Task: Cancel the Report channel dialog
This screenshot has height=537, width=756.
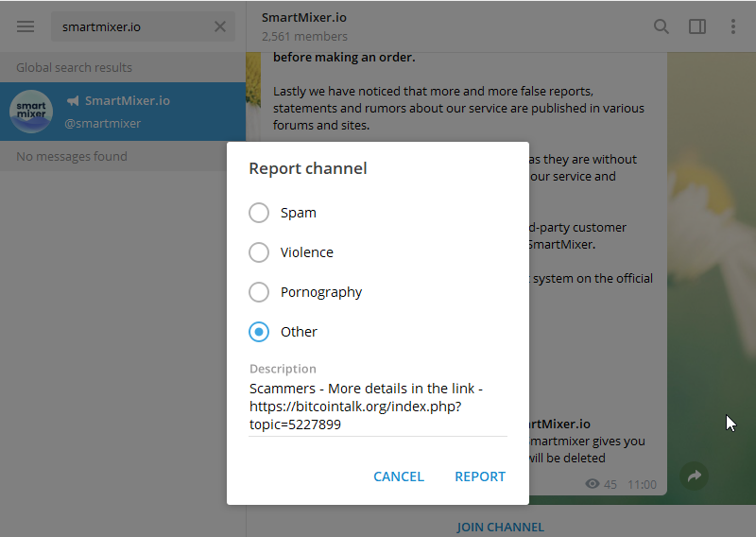Action: pyautogui.click(x=399, y=476)
